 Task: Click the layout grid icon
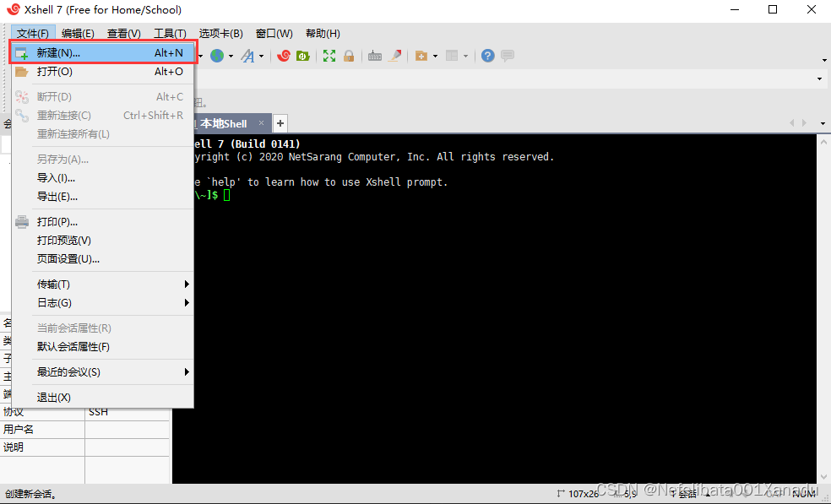click(452, 56)
